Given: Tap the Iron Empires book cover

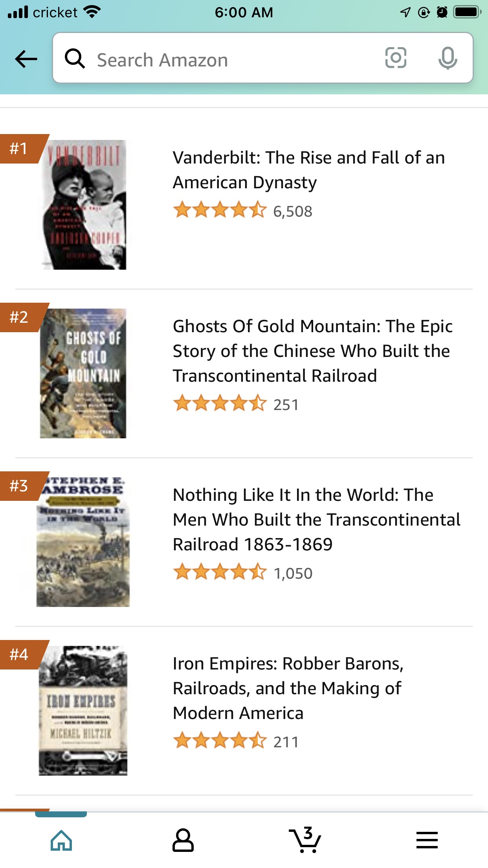Looking at the screenshot, I should pos(83,710).
